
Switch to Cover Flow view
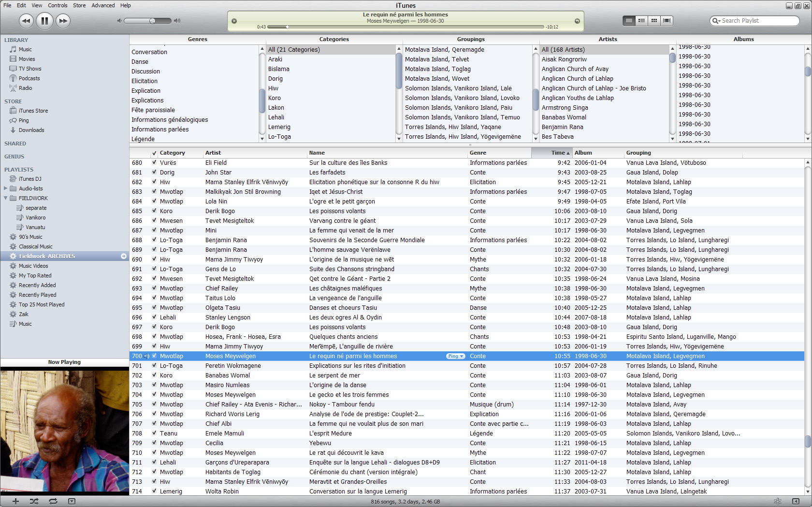tap(667, 21)
